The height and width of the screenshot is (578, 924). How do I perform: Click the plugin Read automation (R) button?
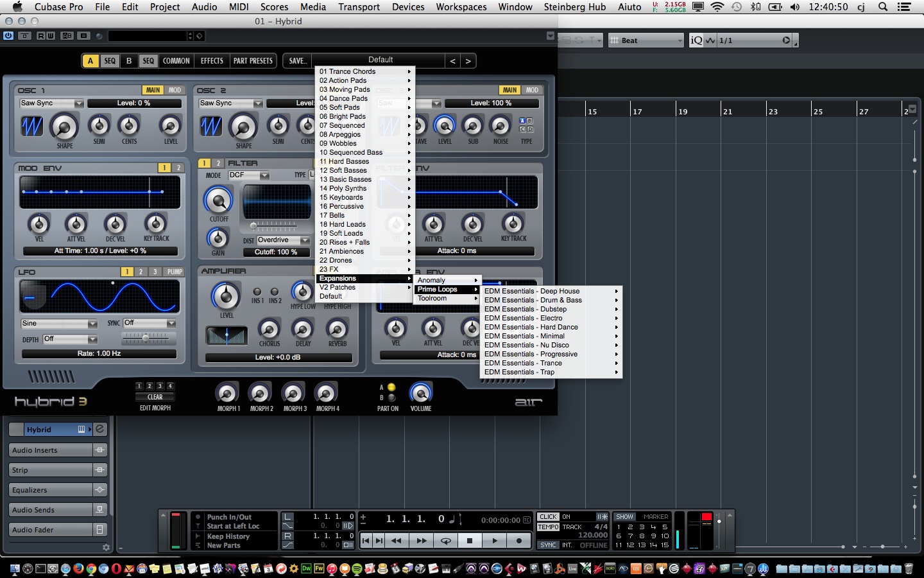pos(40,36)
